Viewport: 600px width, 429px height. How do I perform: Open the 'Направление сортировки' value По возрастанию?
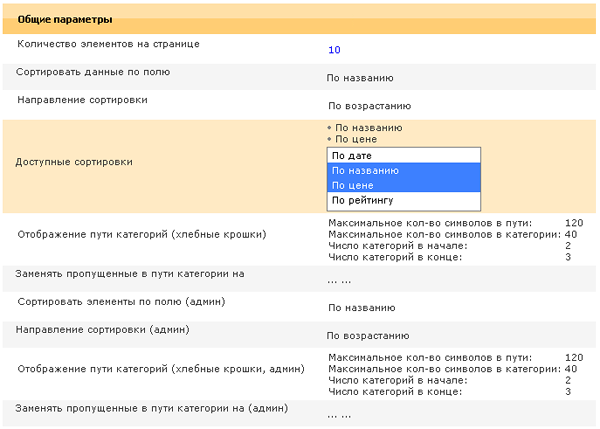369,106
